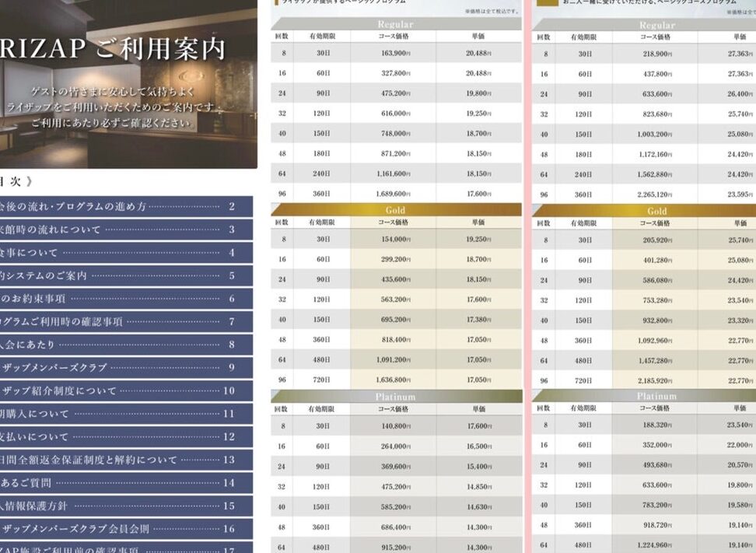This screenshot has width=756, height=553.
Task: Select the price cell 163,900円
Action: (x=395, y=53)
